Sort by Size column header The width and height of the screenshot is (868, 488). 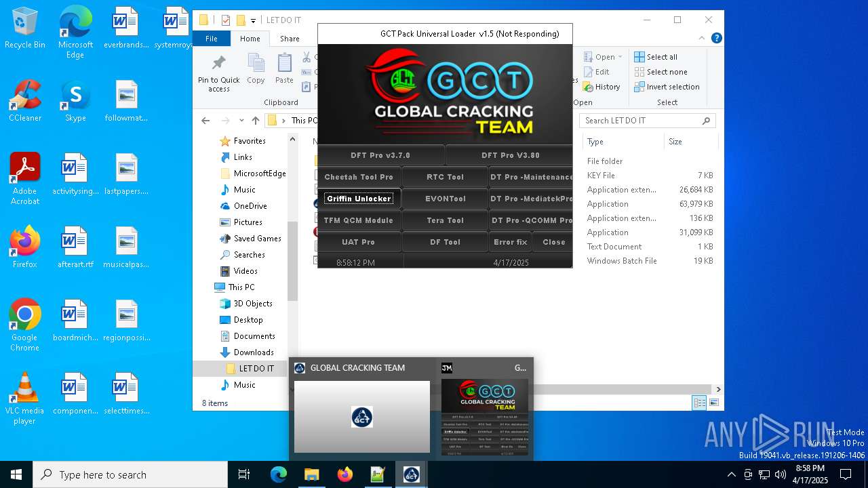coord(690,142)
